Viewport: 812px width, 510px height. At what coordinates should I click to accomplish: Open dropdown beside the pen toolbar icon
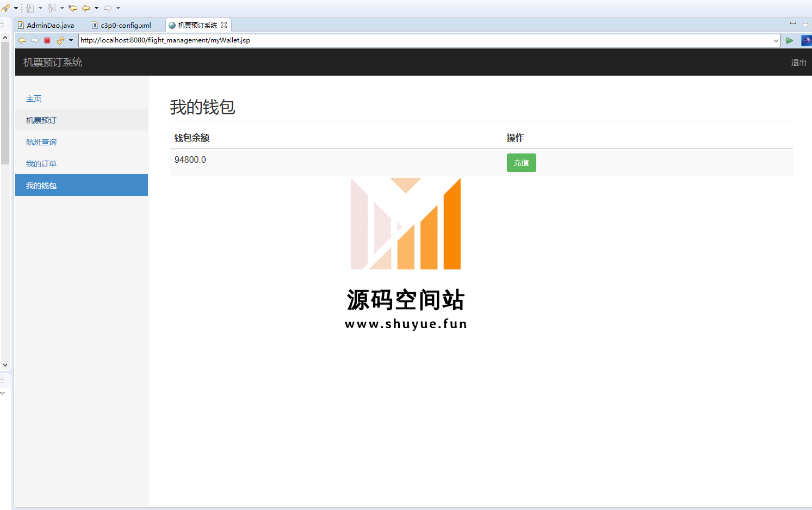point(16,8)
